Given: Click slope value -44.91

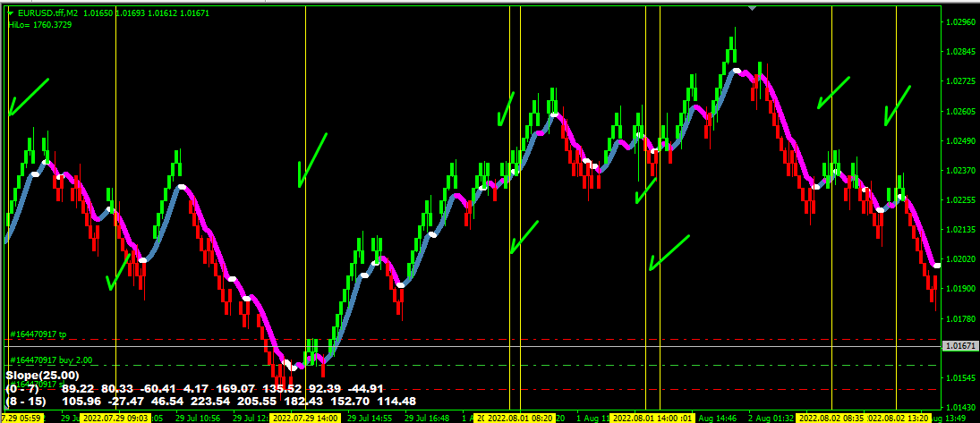Looking at the screenshot, I should click(x=366, y=389).
